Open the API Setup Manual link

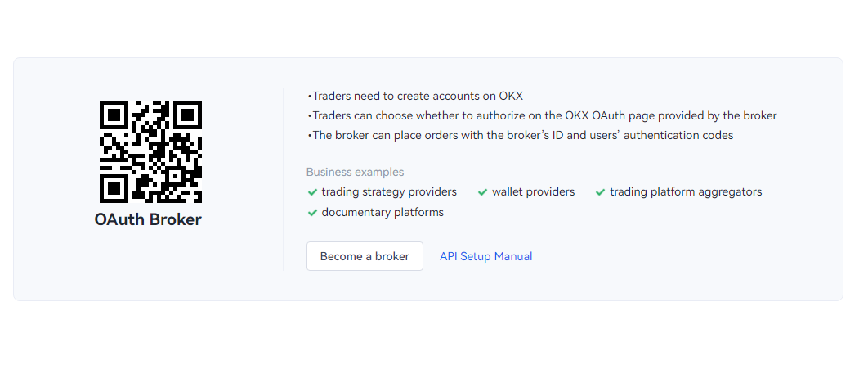[x=485, y=256]
